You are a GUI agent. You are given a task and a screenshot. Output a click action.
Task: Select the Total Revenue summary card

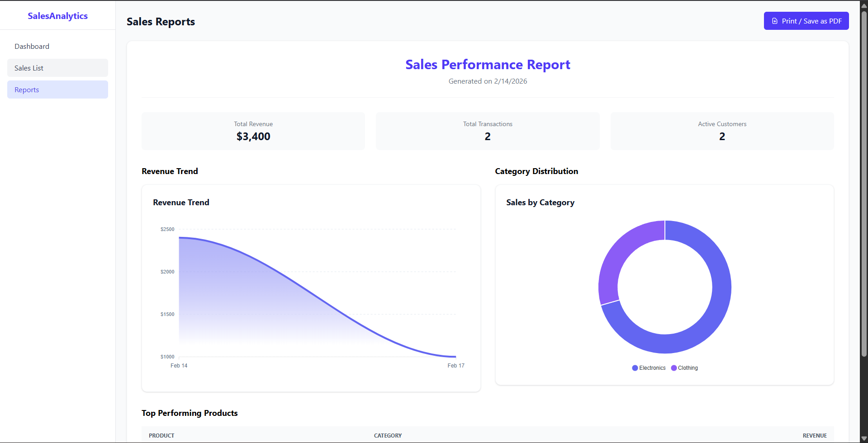coord(253,131)
